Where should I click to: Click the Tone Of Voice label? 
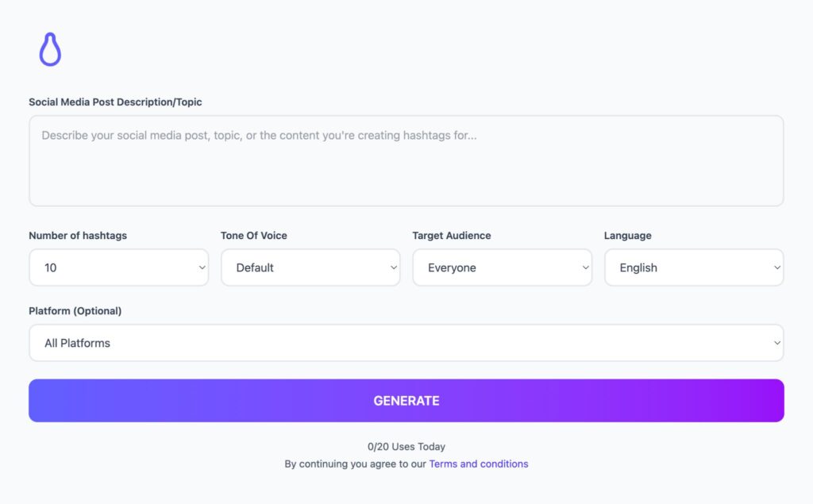pyautogui.click(x=254, y=236)
